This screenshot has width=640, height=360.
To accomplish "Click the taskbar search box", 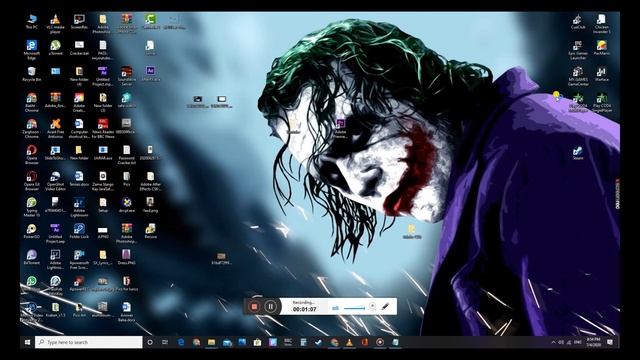I will coord(89,342).
